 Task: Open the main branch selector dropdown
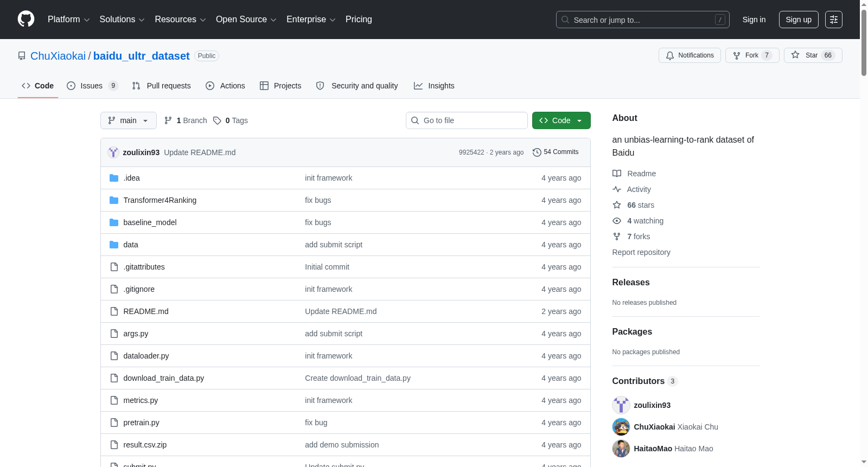[129, 120]
